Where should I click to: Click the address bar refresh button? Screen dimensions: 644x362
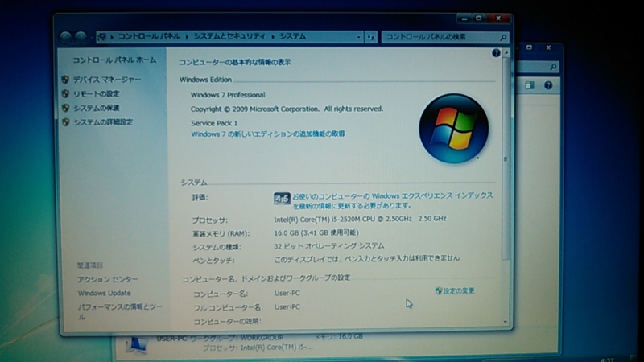[371, 37]
